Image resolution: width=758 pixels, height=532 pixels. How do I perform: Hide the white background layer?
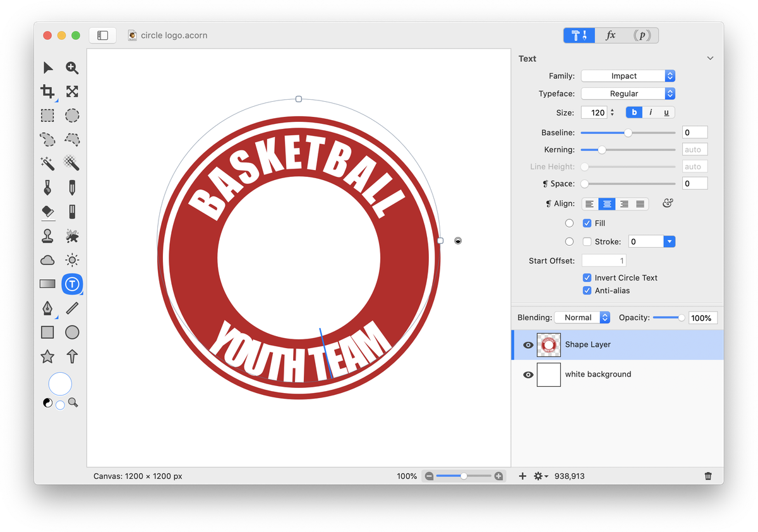[528, 375]
